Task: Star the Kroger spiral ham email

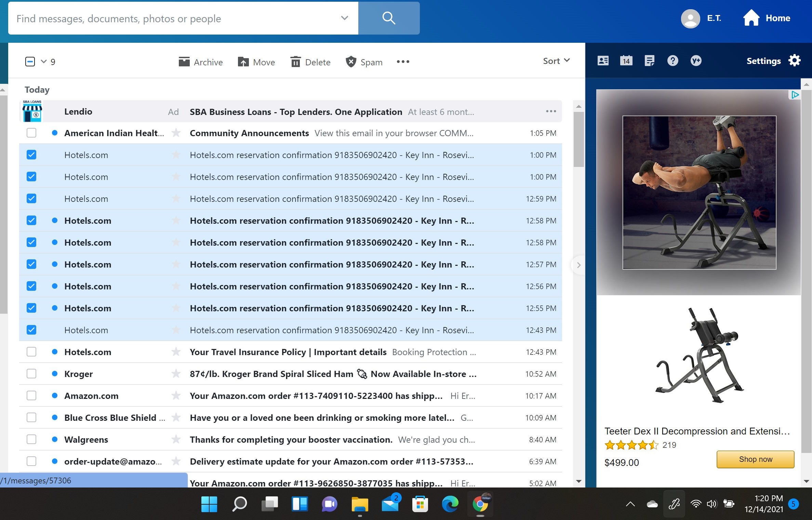Action: click(176, 374)
